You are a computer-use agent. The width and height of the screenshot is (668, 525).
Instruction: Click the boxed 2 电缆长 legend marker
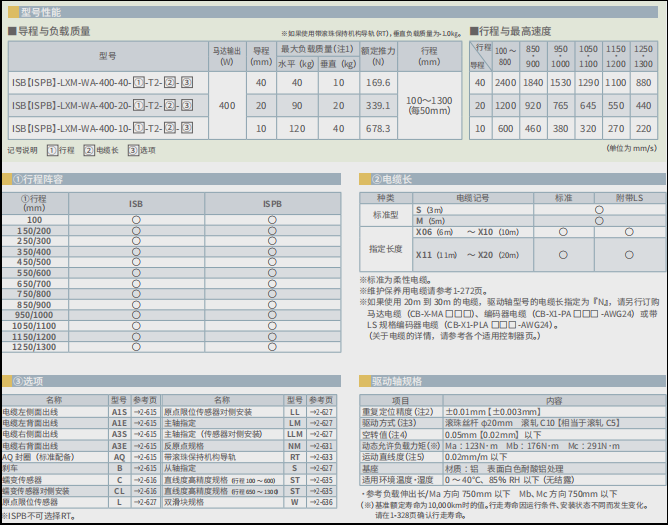89,150
